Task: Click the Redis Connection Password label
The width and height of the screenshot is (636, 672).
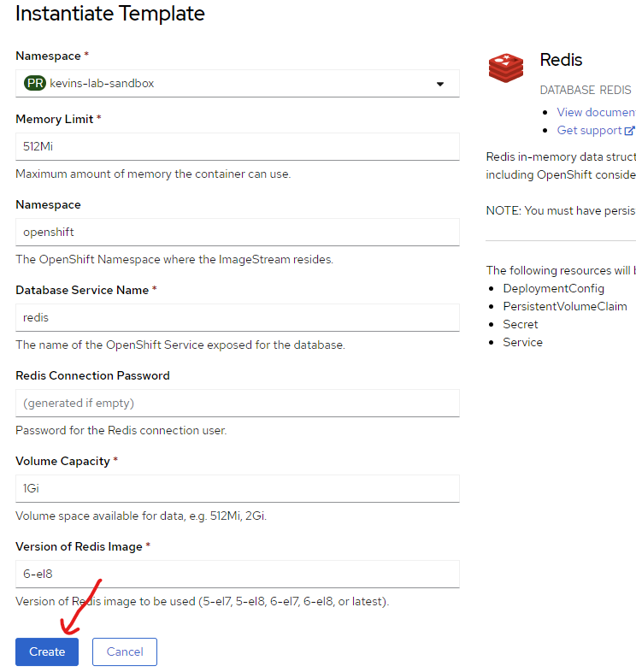Action: pyautogui.click(x=92, y=375)
